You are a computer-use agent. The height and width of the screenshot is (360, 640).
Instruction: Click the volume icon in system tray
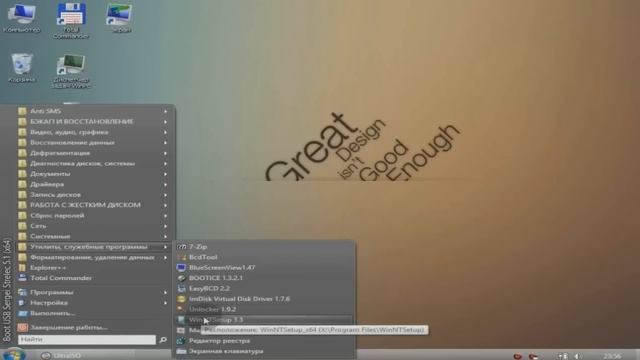(578, 356)
